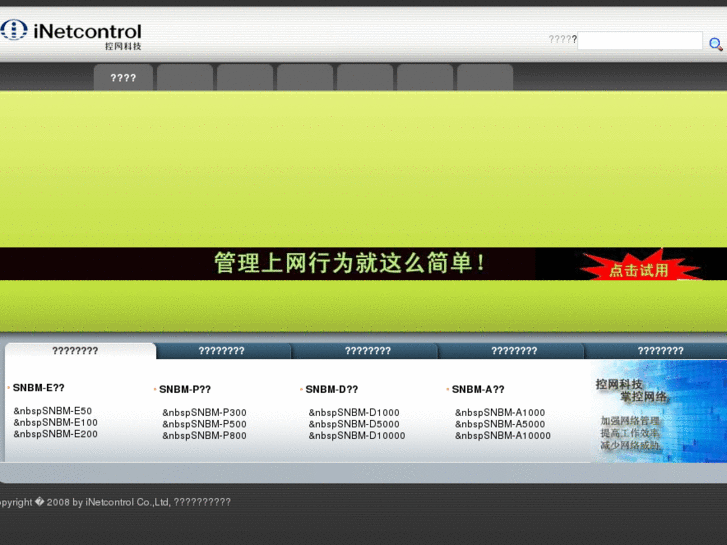
Task: Open the SNBM-D1000 product link
Action: point(354,412)
